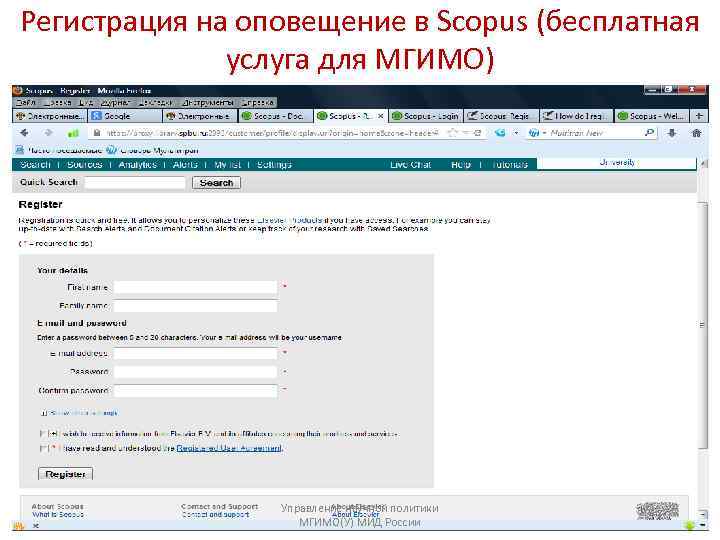Click the blue Skype-like toolbar icon
The height and width of the screenshot is (540, 720).
click(500, 133)
